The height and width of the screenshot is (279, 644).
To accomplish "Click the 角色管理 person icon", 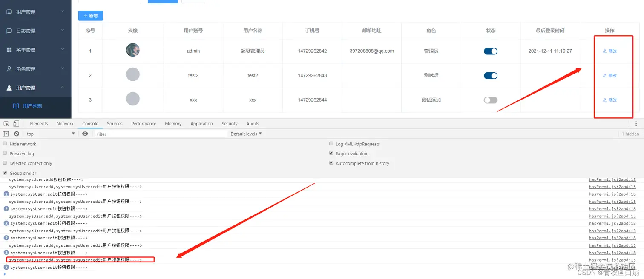I will pos(9,69).
